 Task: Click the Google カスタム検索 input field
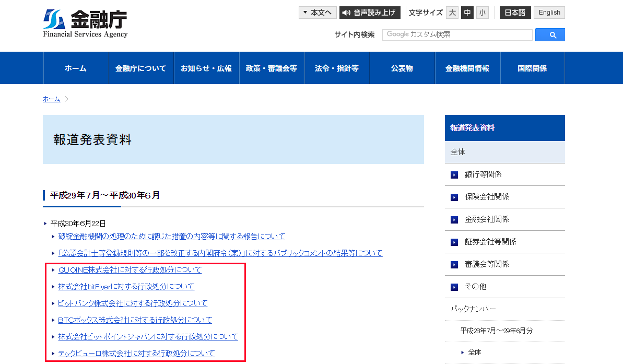457,34
